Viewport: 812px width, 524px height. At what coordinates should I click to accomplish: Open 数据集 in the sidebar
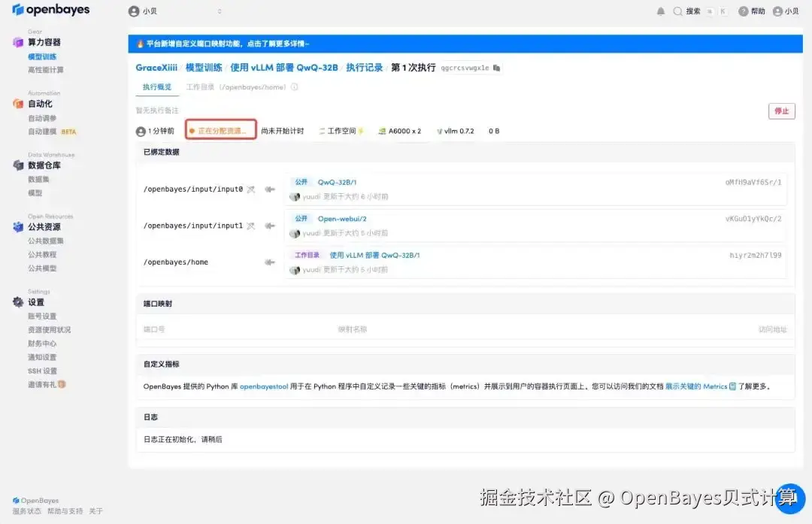pyautogui.click(x=38, y=179)
